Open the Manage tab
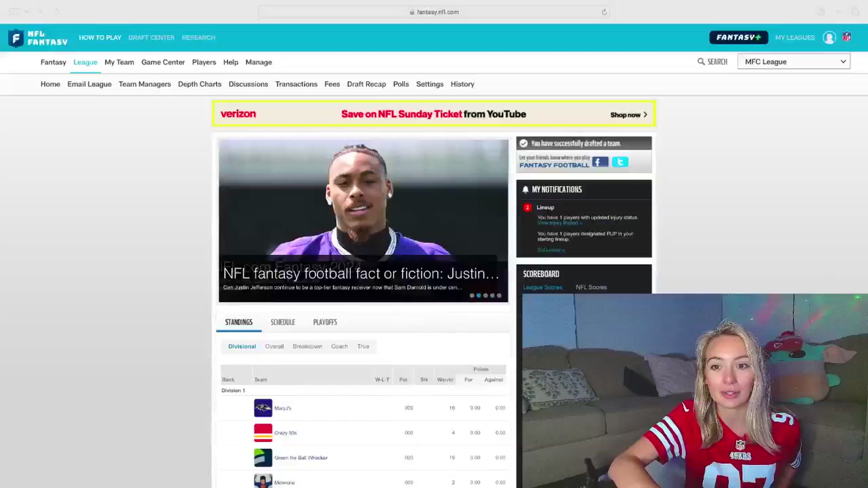 coord(259,62)
